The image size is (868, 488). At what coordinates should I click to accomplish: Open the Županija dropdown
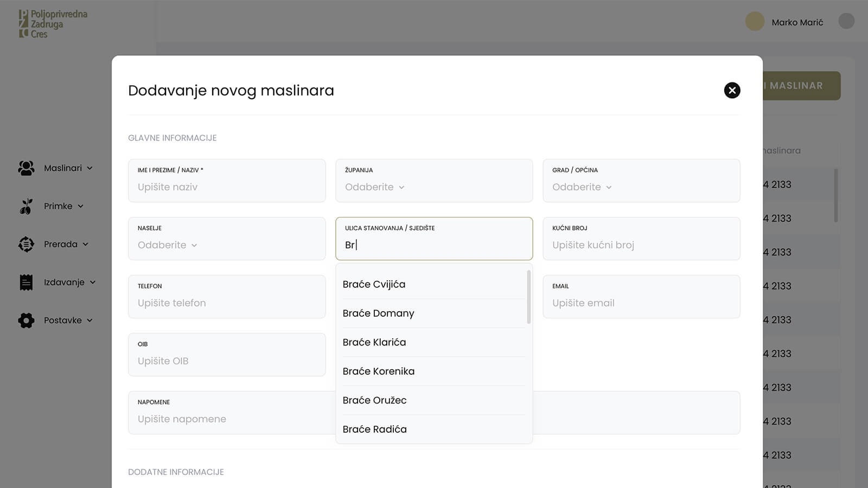coord(434,181)
